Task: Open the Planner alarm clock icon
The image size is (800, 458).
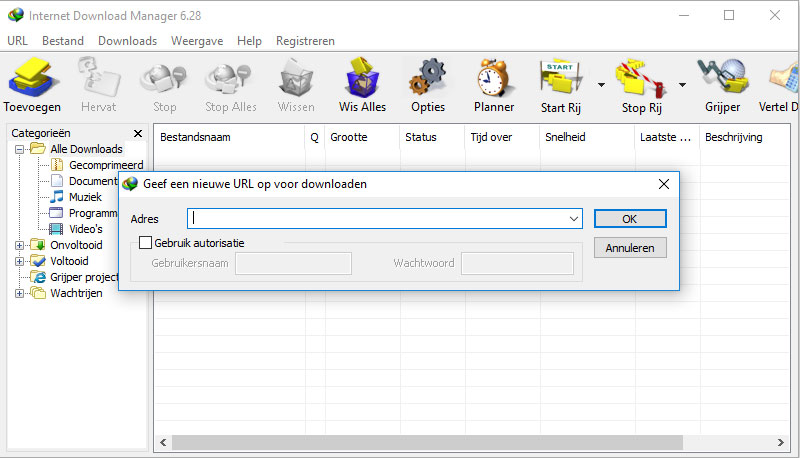Action: coord(493,78)
